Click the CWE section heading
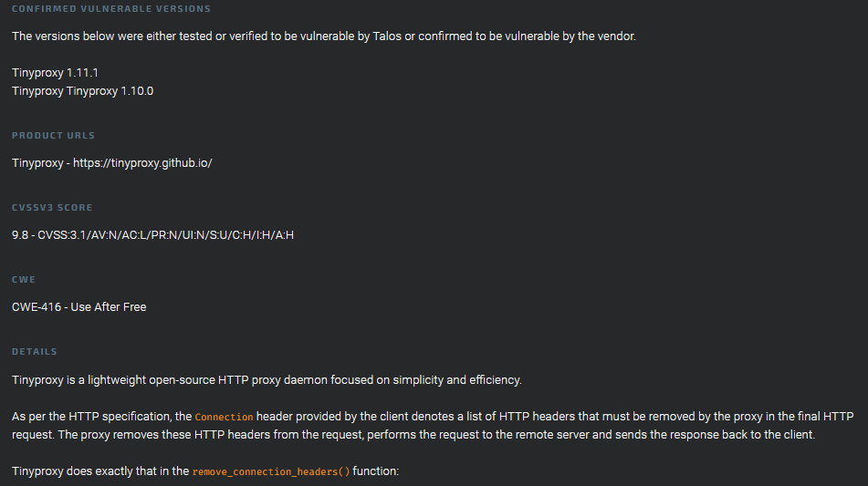The height and width of the screenshot is (486, 868). click(x=23, y=280)
